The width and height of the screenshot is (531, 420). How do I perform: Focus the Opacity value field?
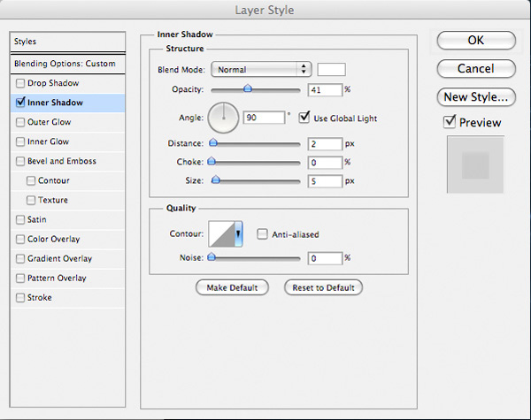point(325,90)
